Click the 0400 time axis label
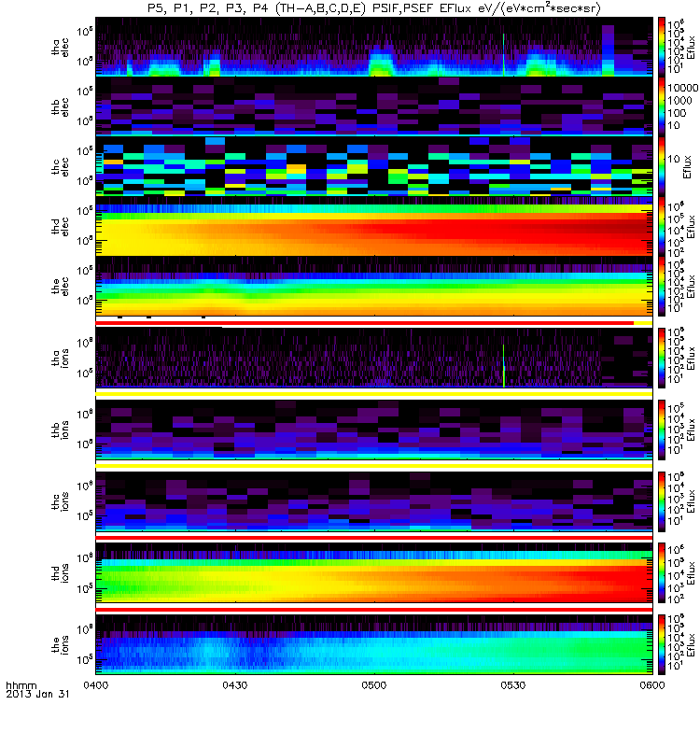The width and height of the screenshot is (700, 747). point(96,685)
